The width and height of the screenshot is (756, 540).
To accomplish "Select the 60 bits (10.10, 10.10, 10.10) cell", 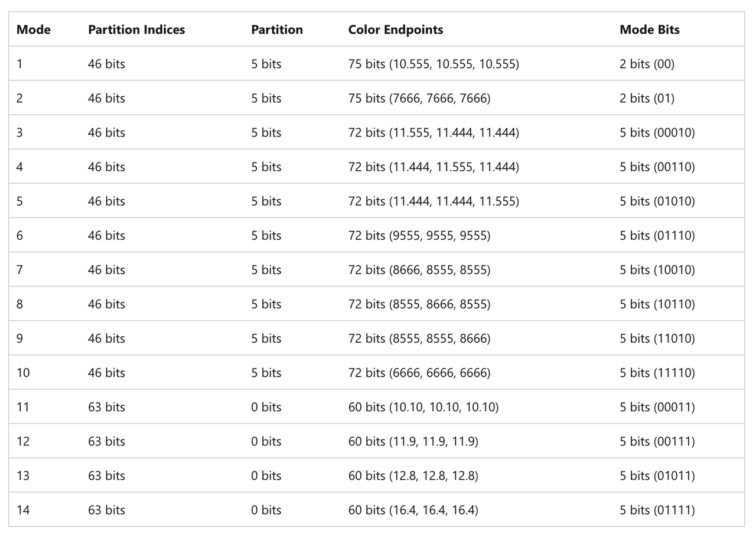I will [x=423, y=406].
